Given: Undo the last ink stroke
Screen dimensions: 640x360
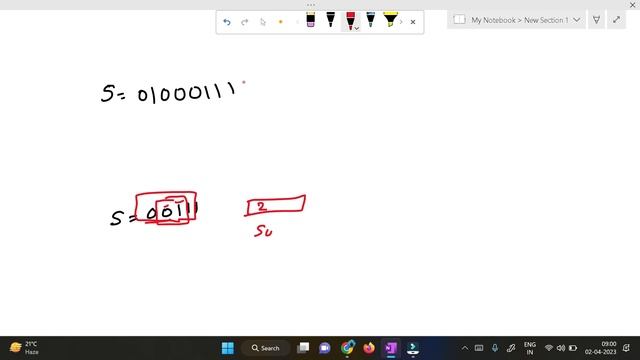Looking at the screenshot, I should (x=227, y=22).
